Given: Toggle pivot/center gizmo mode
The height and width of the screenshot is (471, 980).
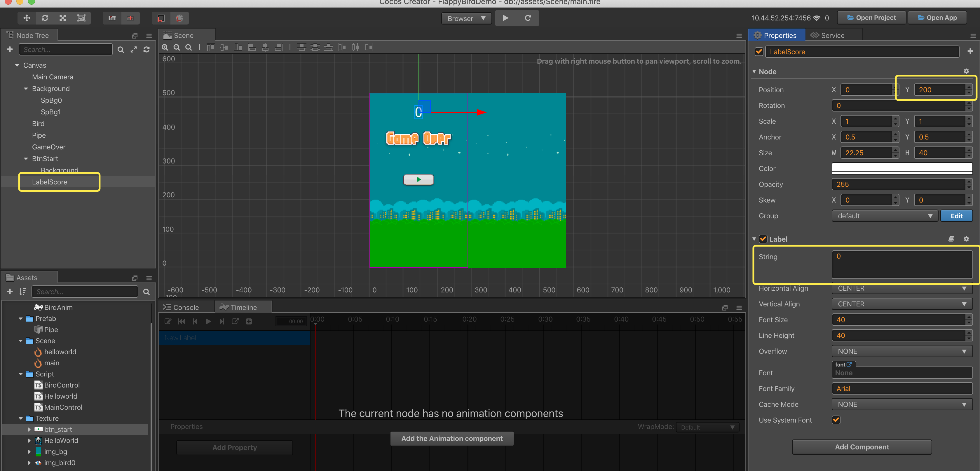Looking at the screenshot, I should pos(112,18).
